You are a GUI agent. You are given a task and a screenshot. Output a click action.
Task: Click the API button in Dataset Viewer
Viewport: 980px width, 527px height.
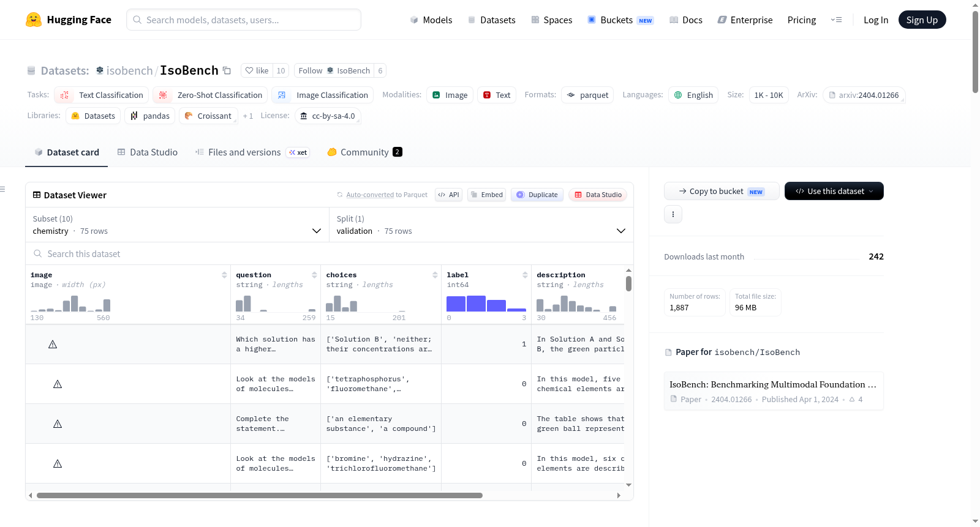coord(448,195)
